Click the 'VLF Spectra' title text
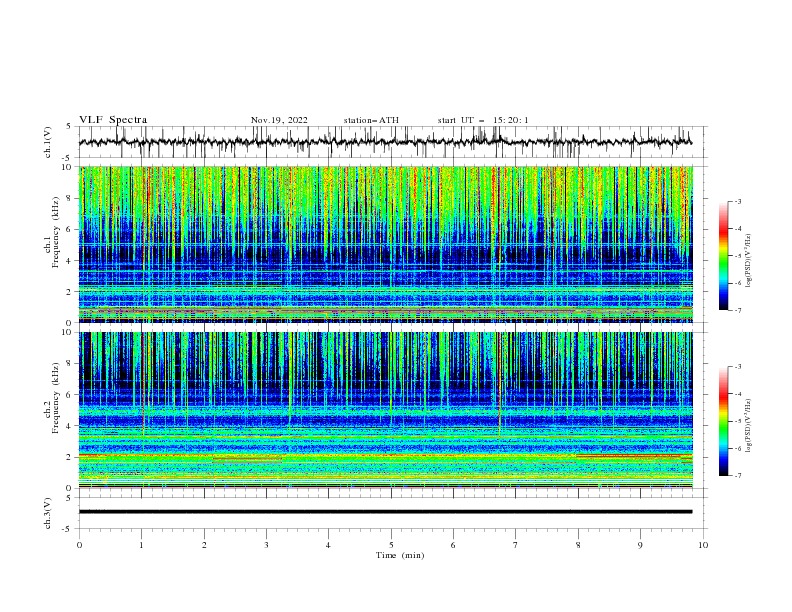This screenshot has height=612, width=792. 113,120
